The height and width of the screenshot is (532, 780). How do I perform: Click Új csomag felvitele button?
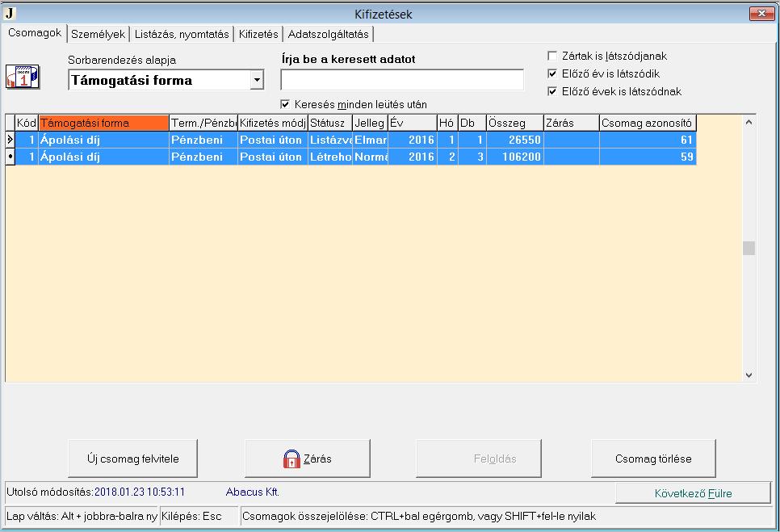(132, 459)
